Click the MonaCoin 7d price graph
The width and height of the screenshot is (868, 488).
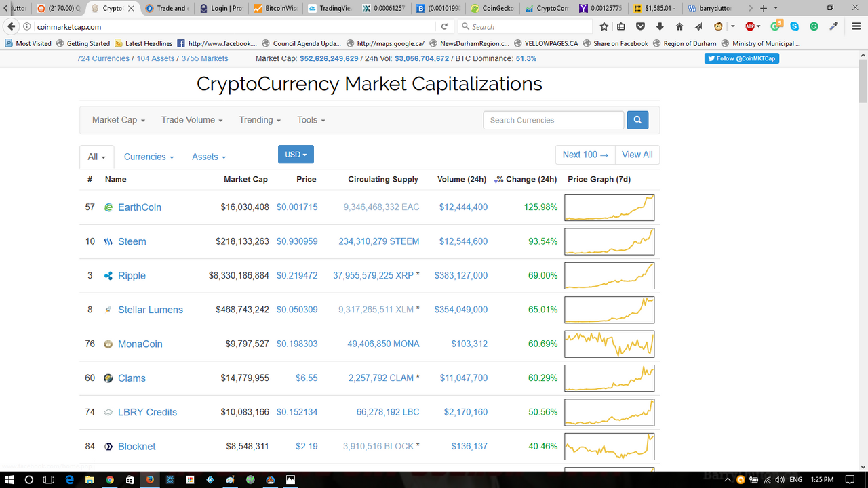coord(610,344)
